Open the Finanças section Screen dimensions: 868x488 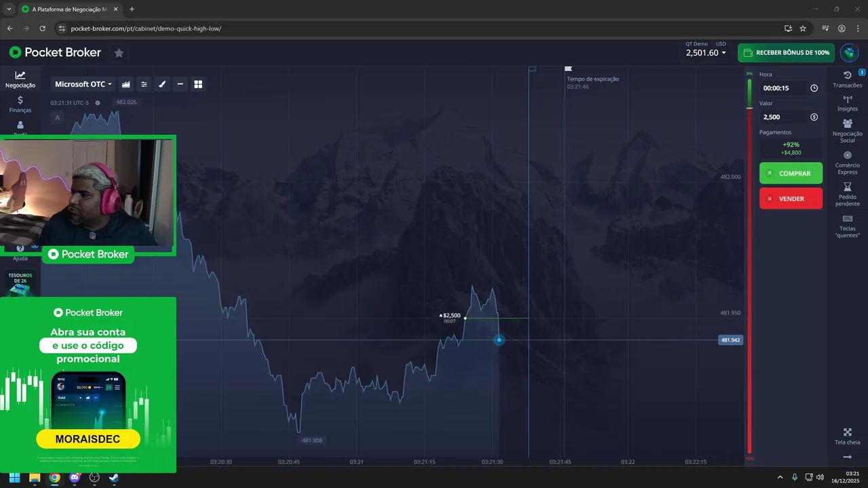pos(20,104)
